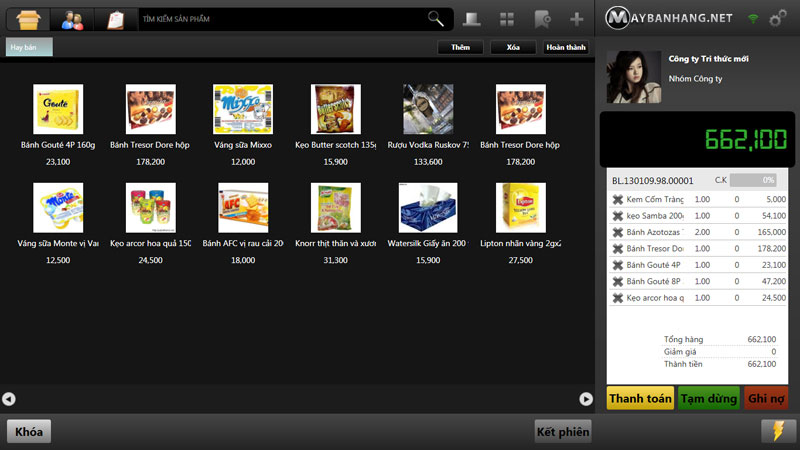Adjust the C.K discount percentage bar
The height and width of the screenshot is (450, 800).
(753, 180)
